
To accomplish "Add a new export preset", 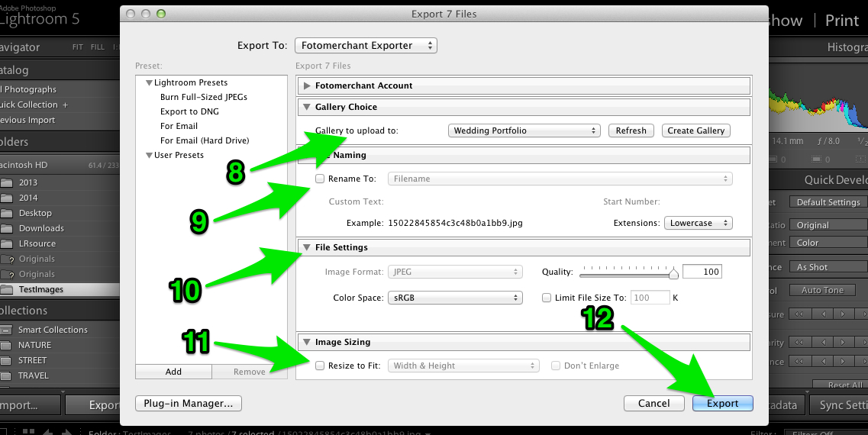I will (x=173, y=372).
